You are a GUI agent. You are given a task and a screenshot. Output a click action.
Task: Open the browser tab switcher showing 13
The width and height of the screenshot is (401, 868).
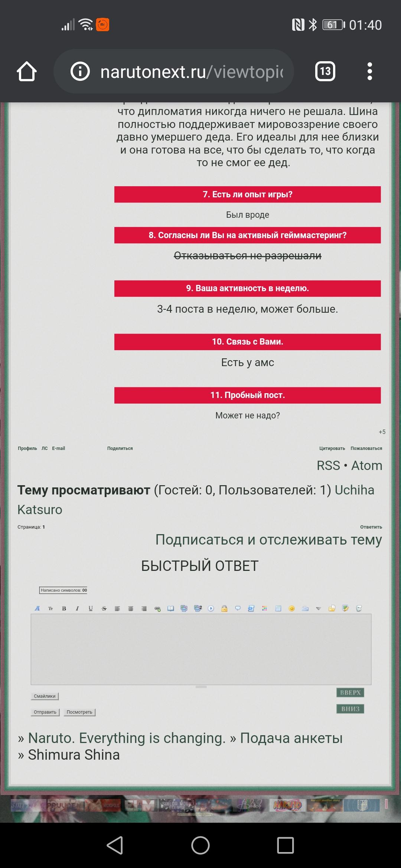(x=325, y=71)
